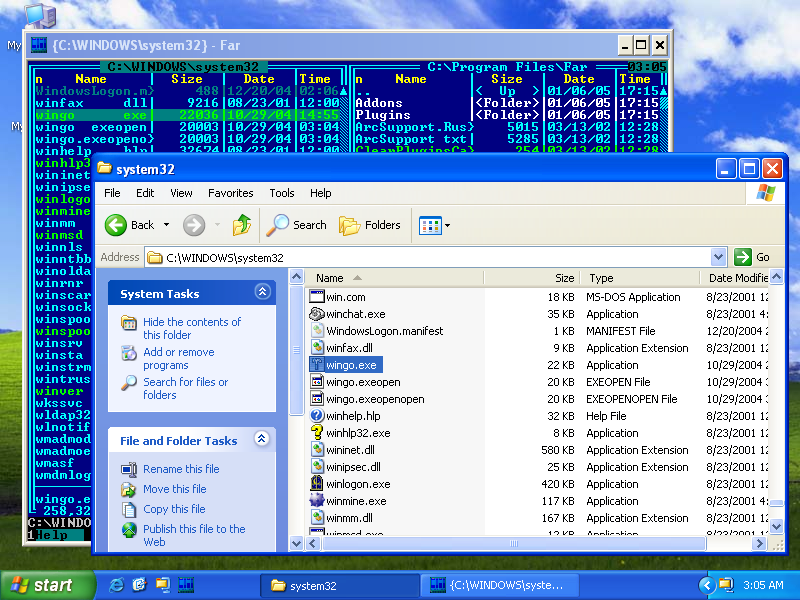This screenshot has width=800, height=600.
Task: Click the green Back arrow in Explorer toolbar
Action: pos(116,225)
